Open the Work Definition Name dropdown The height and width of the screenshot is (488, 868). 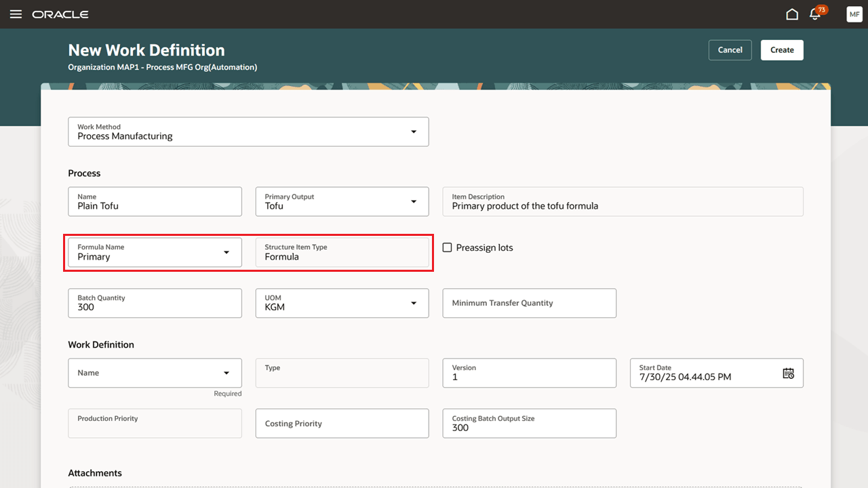click(226, 373)
